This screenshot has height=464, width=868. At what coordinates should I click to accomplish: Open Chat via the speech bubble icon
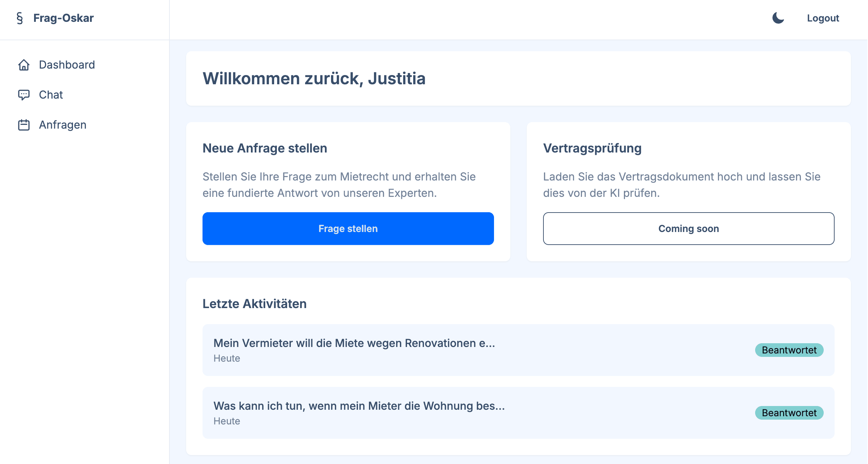pos(24,95)
